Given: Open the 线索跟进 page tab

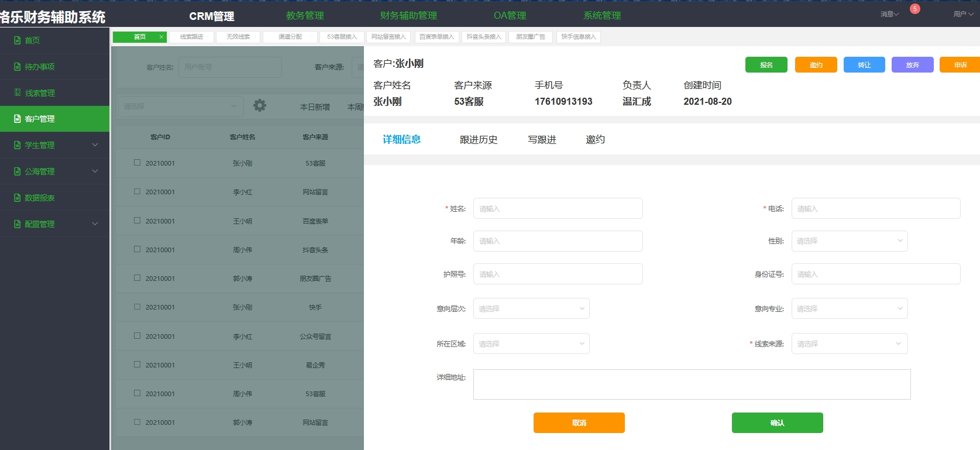Looking at the screenshot, I should coord(192,37).
